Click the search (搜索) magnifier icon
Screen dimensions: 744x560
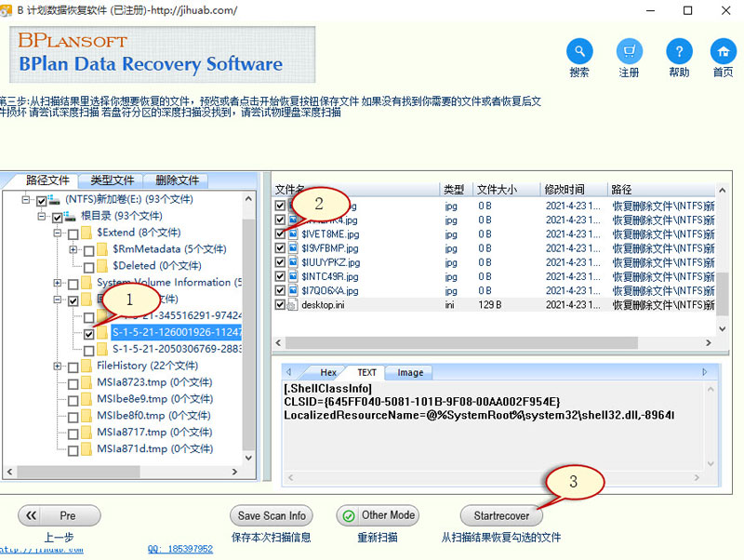(579, 51)
